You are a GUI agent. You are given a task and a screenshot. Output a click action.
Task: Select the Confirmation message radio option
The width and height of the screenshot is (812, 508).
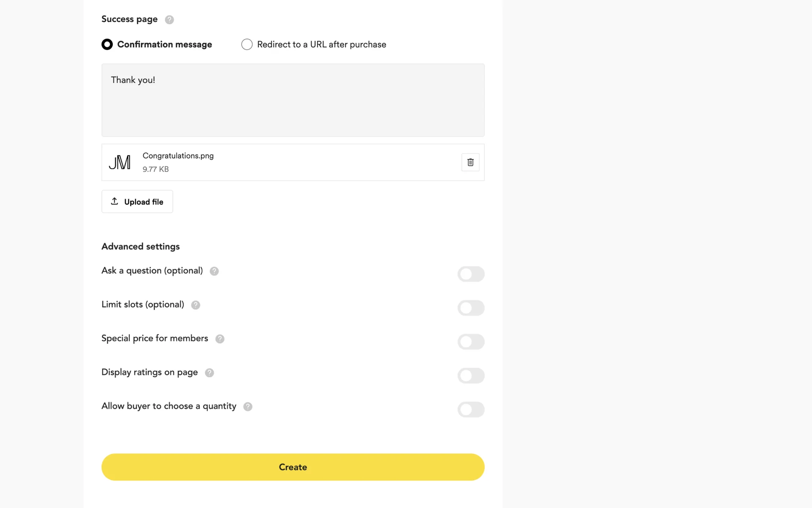pyautogui.click(x=107, y=44)
